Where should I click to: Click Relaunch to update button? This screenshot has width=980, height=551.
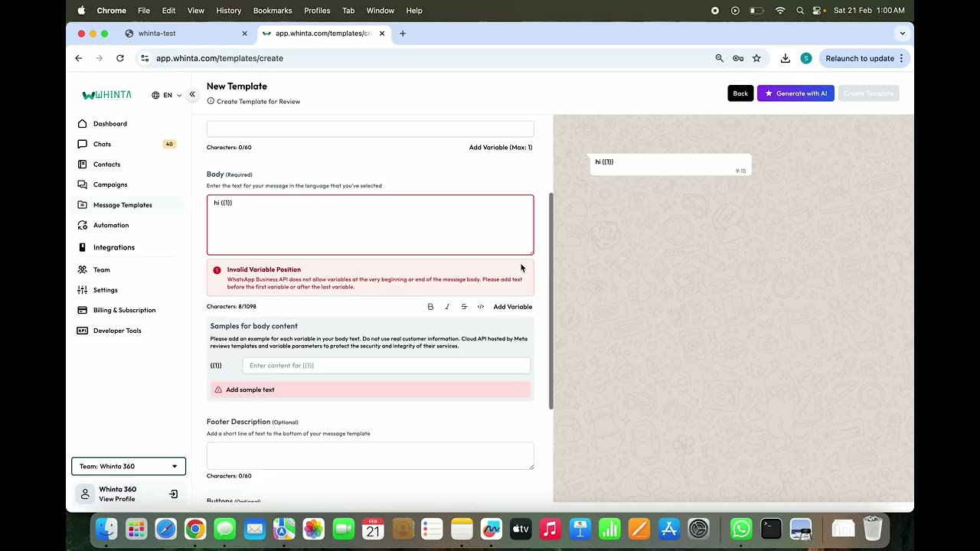pyautogui.click(x=864, y=58)
